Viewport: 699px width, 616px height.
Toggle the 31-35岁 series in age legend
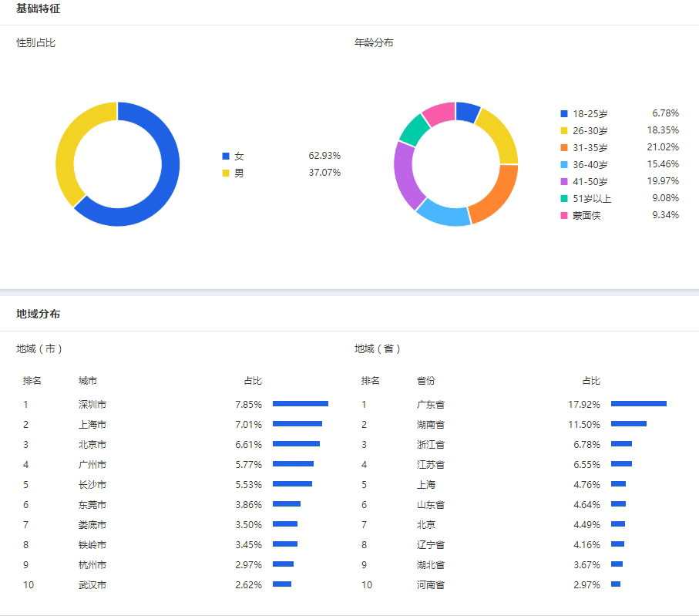(590, 147)
